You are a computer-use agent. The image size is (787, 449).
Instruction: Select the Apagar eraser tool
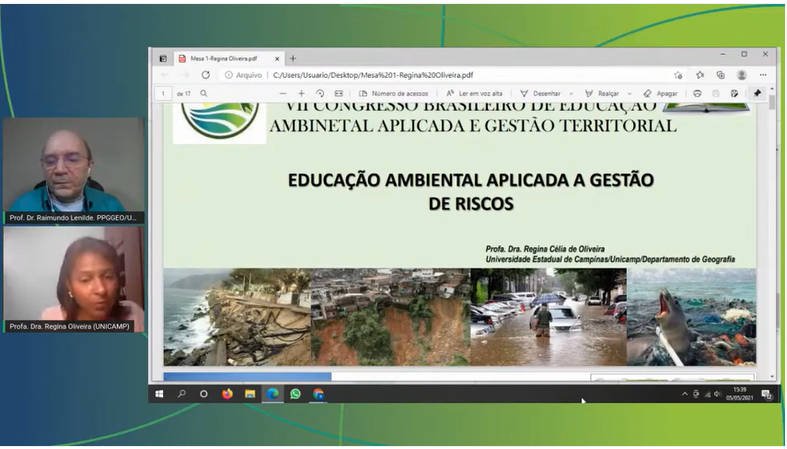tap(661, 93)
